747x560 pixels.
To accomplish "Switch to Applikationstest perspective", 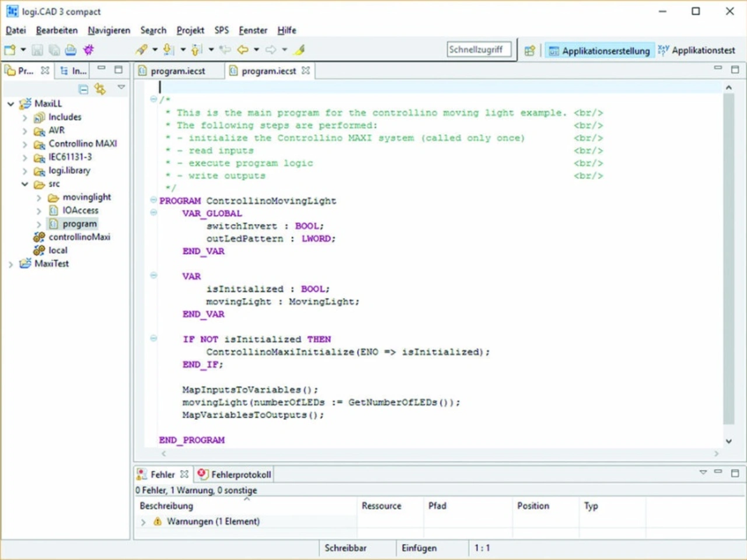I will (697, 51).
